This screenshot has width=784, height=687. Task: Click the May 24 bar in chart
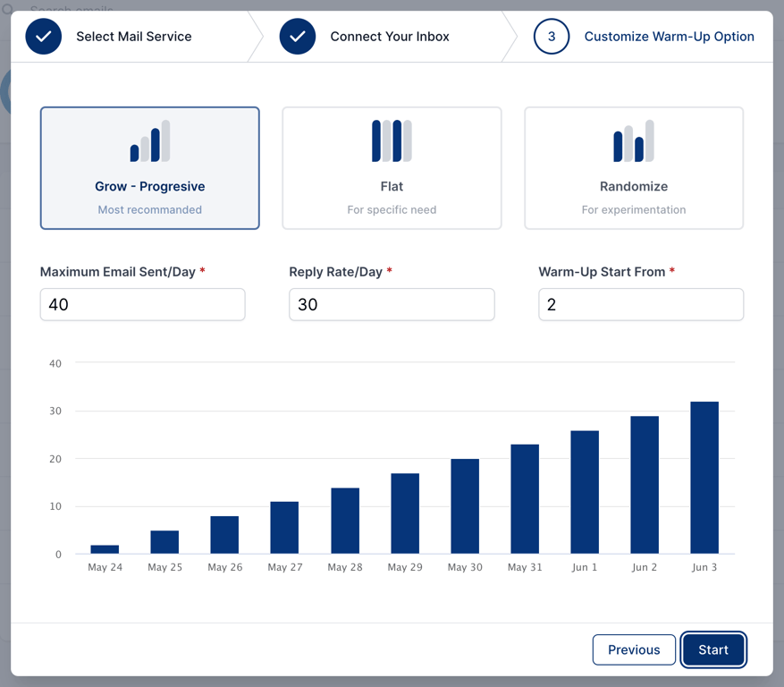pyautogui.click(x=105, y=549)
